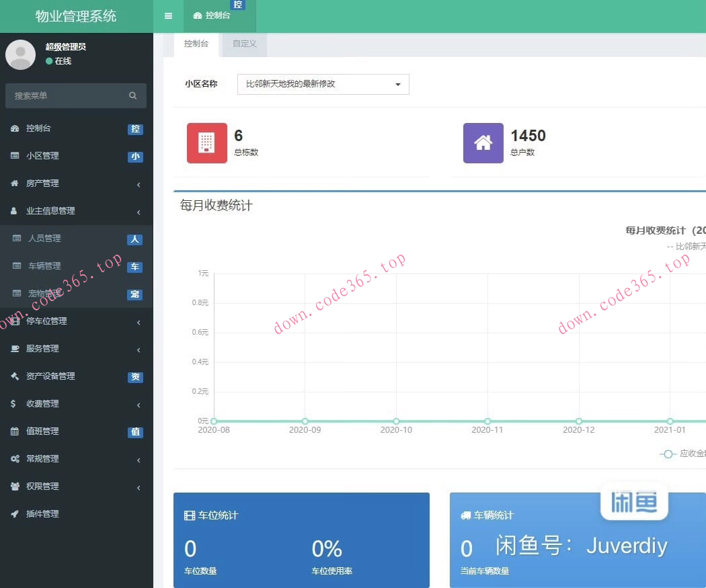
Task: Click the 小区管理 list icon
Action: click(15, 156)
